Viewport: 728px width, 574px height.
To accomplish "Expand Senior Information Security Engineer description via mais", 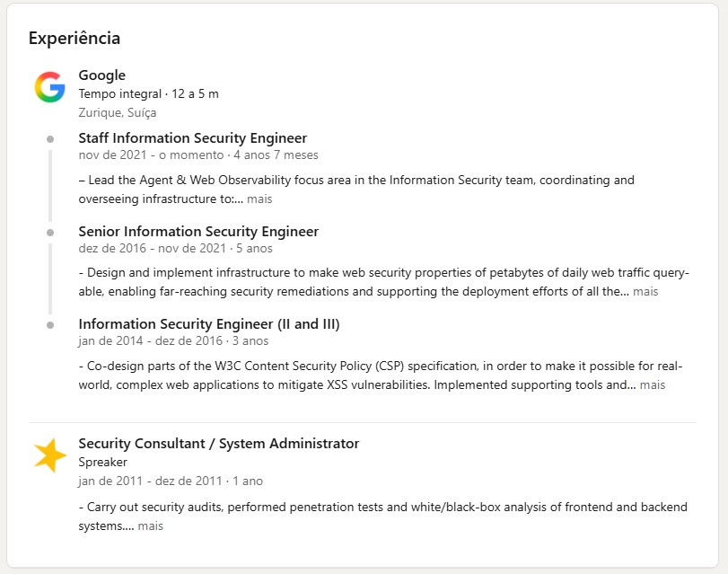I will [645, 291].
